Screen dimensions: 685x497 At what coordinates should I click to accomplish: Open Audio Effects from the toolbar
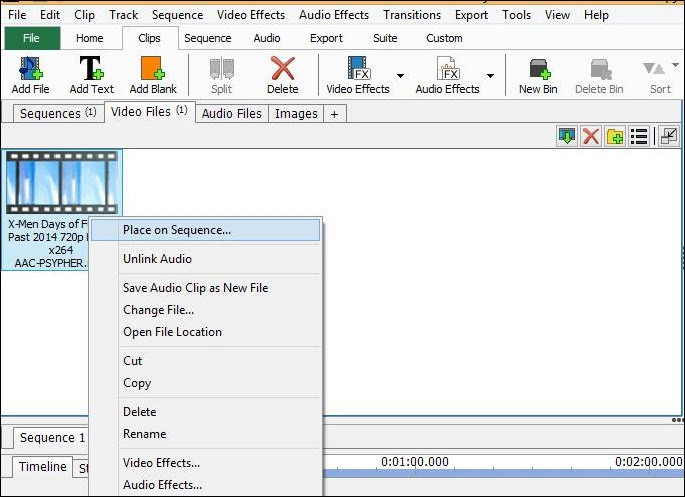pos(447,75)
